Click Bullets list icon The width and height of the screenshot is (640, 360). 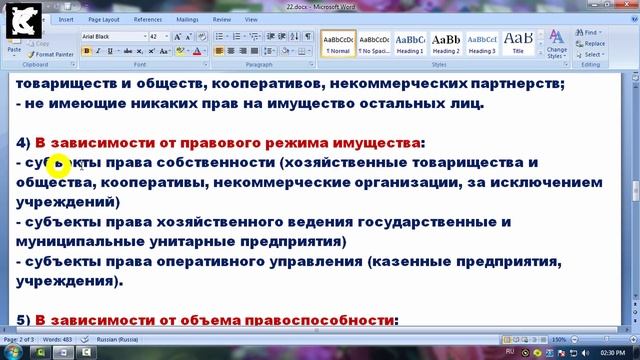(219, 37)
